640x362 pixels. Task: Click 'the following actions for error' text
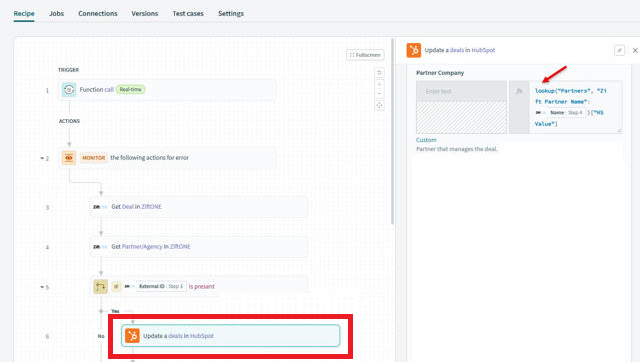tap(149, 158)
